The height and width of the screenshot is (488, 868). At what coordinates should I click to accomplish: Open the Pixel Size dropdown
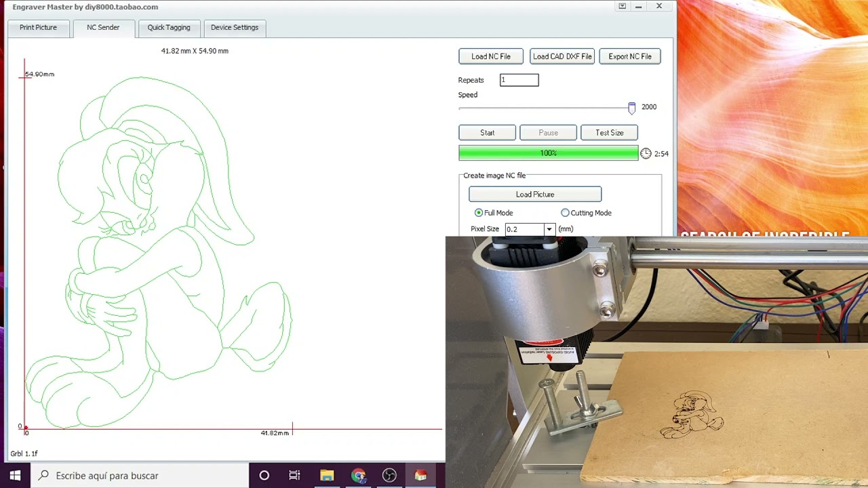click(x=549, y=229)
